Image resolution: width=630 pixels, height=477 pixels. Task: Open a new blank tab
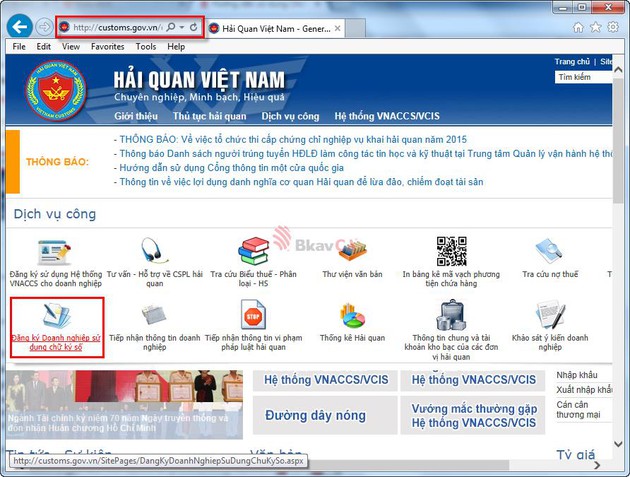pos(355,28)
